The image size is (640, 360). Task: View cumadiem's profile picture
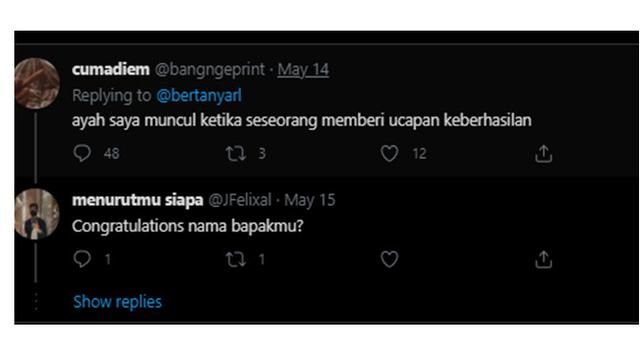tap(37, 83)
